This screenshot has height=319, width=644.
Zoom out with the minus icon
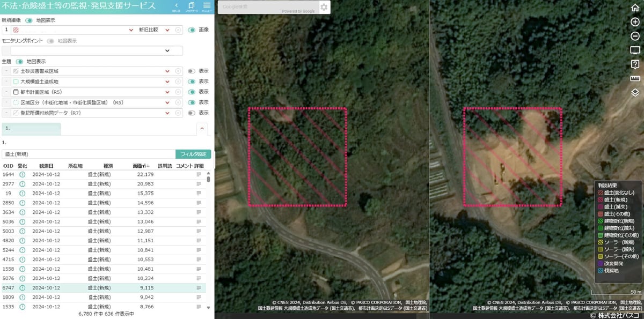pyautogui.click(x=635, y=36)
